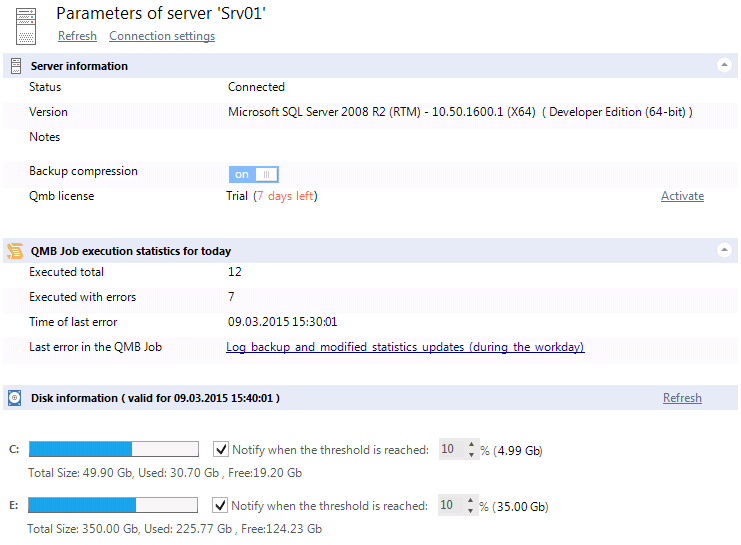Collapse the Server information section
The height and width of the screenshot is (545, 741).
click(x=724, y=65)
